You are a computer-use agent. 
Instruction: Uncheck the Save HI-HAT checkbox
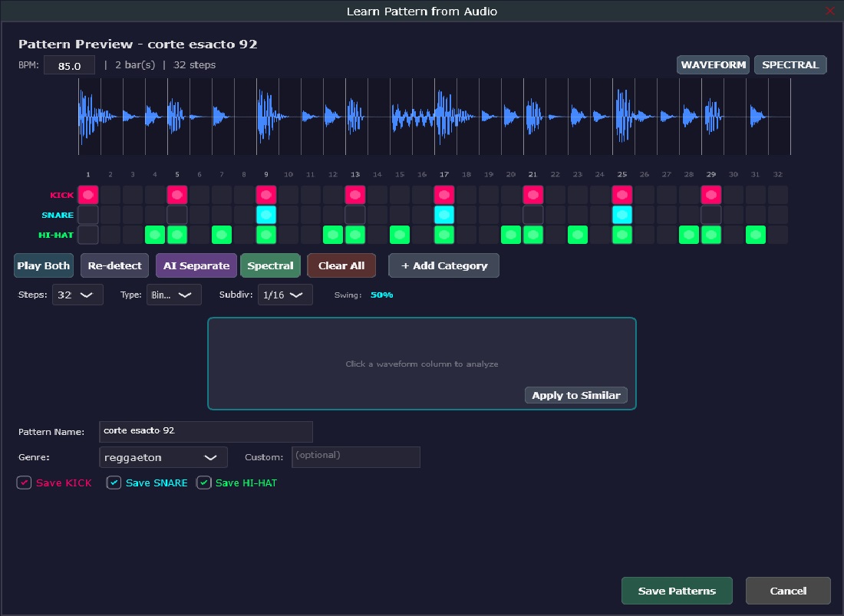coord(203,483)
